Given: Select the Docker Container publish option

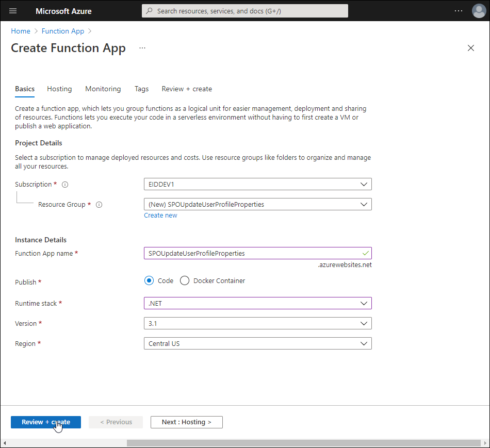Looking at the screenshot, I should [x=185, y=281].
